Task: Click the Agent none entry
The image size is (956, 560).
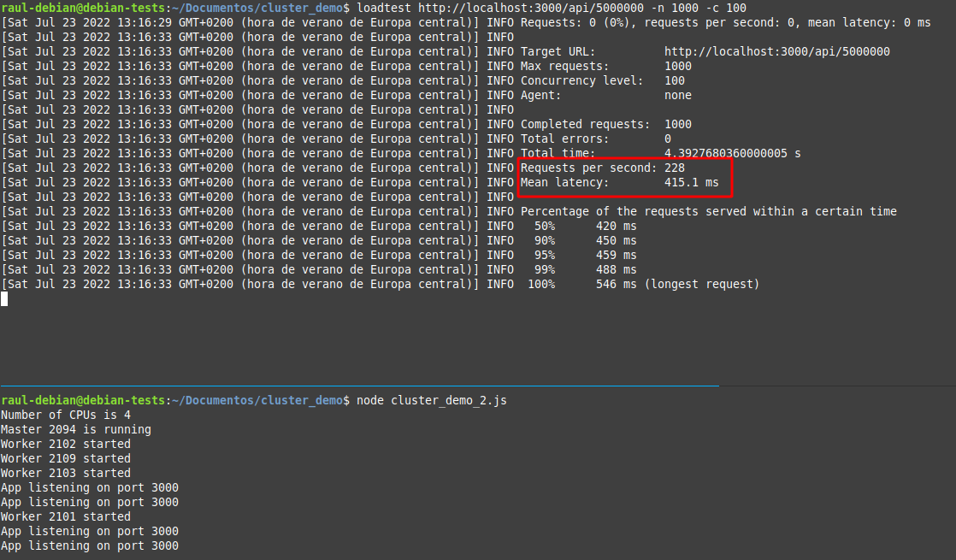Action: 605,95
